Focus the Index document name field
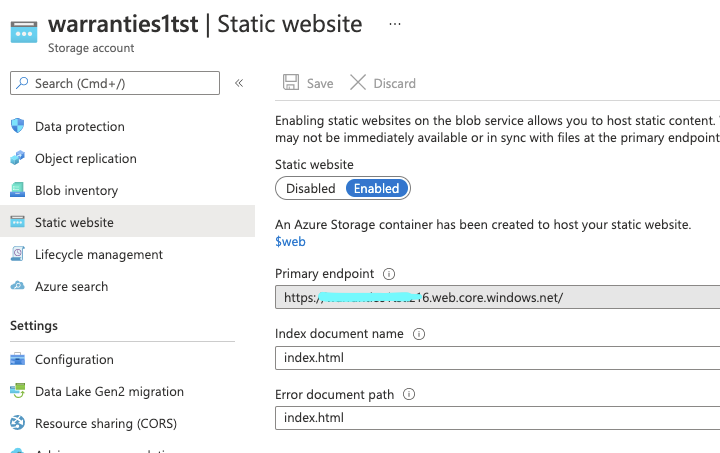The image size is (720, 453). click(497, 357)
